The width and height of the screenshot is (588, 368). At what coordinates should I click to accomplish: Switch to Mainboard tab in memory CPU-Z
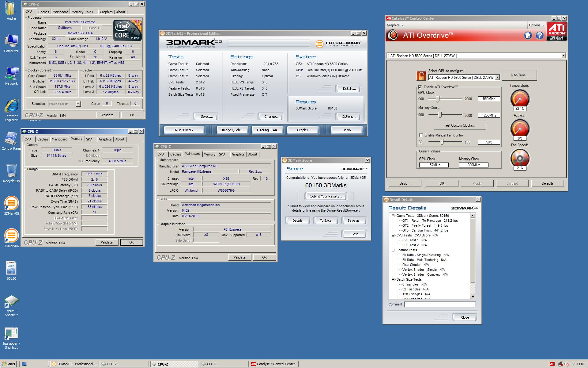click(x=59, y=139)
